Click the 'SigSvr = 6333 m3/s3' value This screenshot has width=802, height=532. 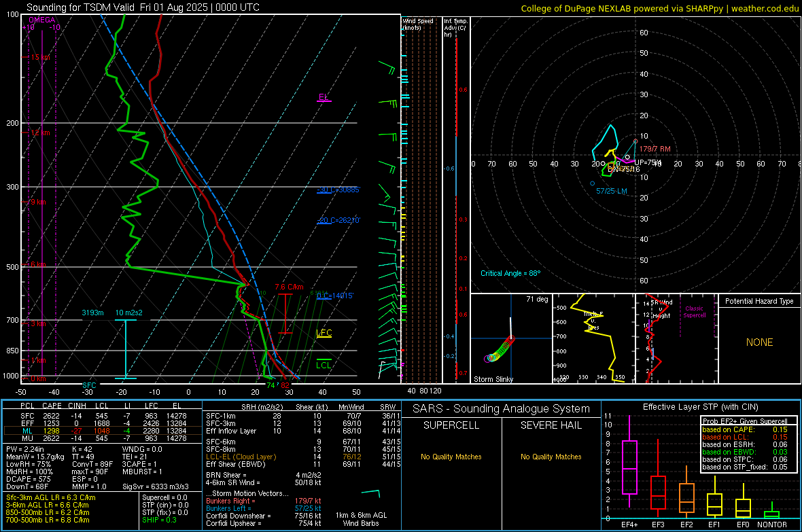tap(155, 486)
